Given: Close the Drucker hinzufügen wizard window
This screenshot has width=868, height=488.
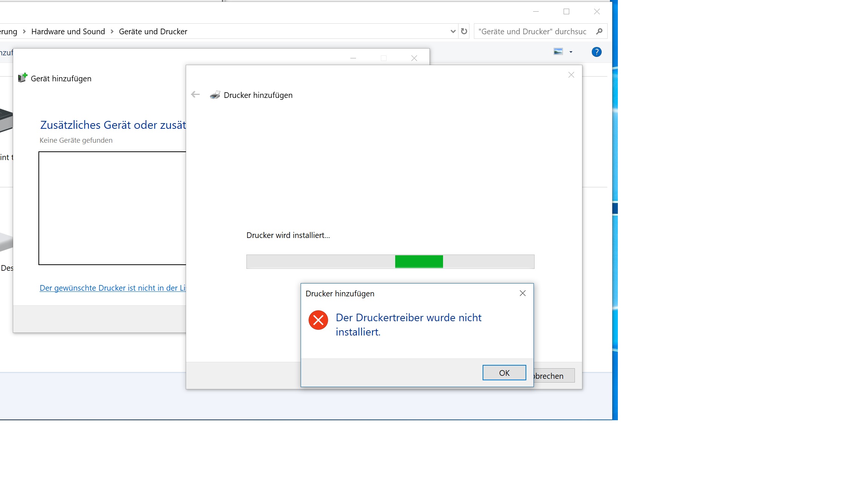Looking at the screenshot, I should (571, 75).
